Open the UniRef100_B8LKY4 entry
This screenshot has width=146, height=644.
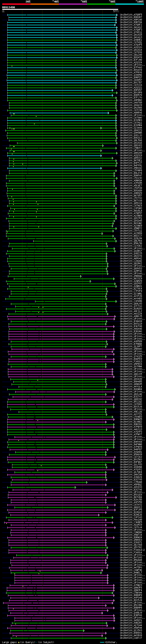(x=131, y=173)
